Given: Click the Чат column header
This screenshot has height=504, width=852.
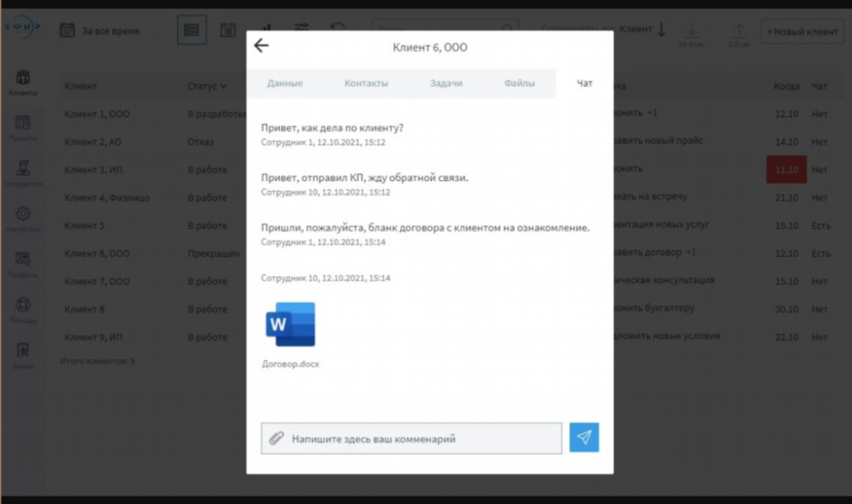Looking at the screenshot, I should [819, 86].
